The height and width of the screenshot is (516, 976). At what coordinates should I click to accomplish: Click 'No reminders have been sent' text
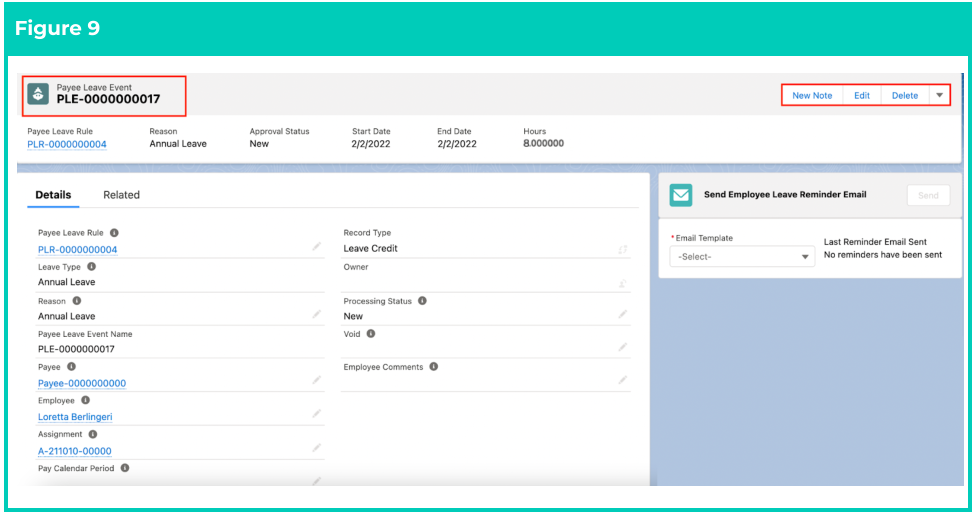pos(883,255)
